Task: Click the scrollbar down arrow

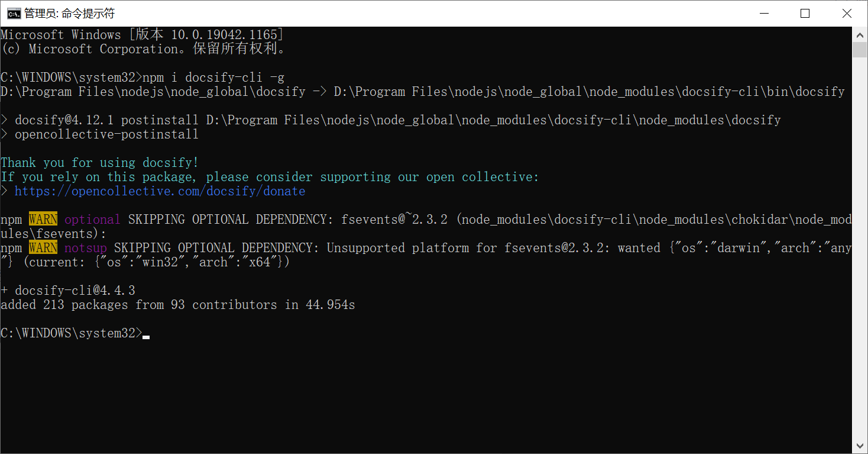Action: pyautogui.click(x=860, y=446)
